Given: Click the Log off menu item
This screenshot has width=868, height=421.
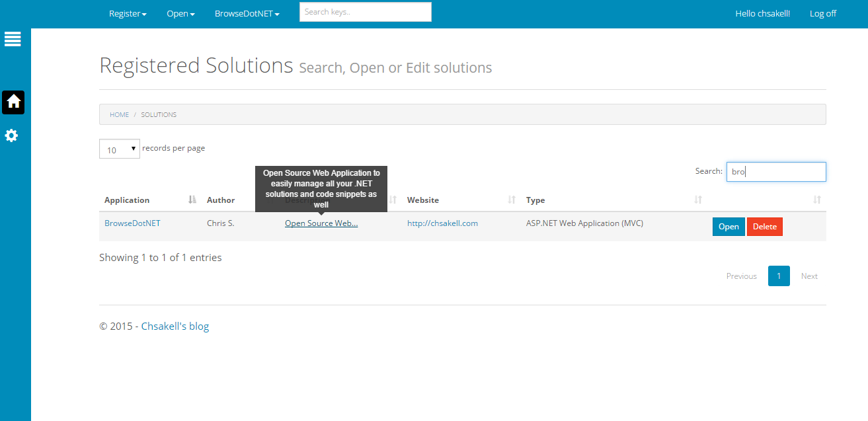Looking at the screenshot, I should tap(822, 13).
